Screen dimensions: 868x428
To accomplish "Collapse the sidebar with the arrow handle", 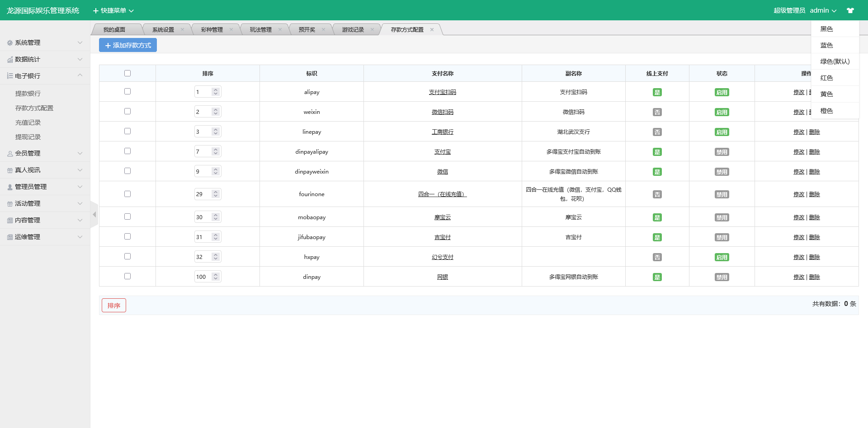I will point(94,215).
